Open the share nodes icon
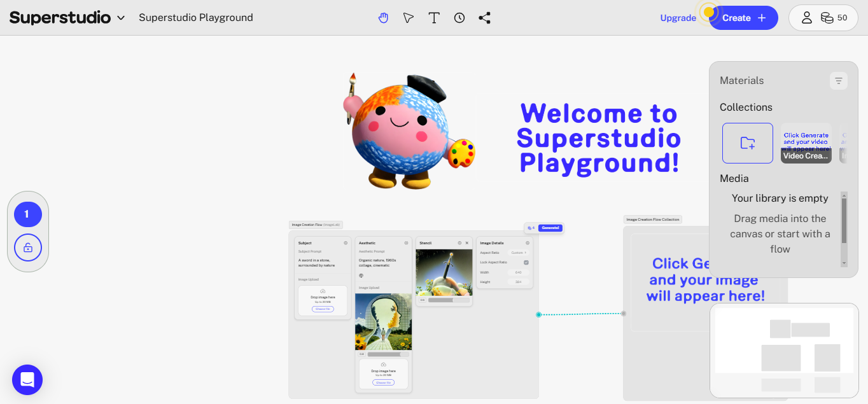The width and height of the screenshot is (868, 404). pyautogui.click(x=485, y=18)
